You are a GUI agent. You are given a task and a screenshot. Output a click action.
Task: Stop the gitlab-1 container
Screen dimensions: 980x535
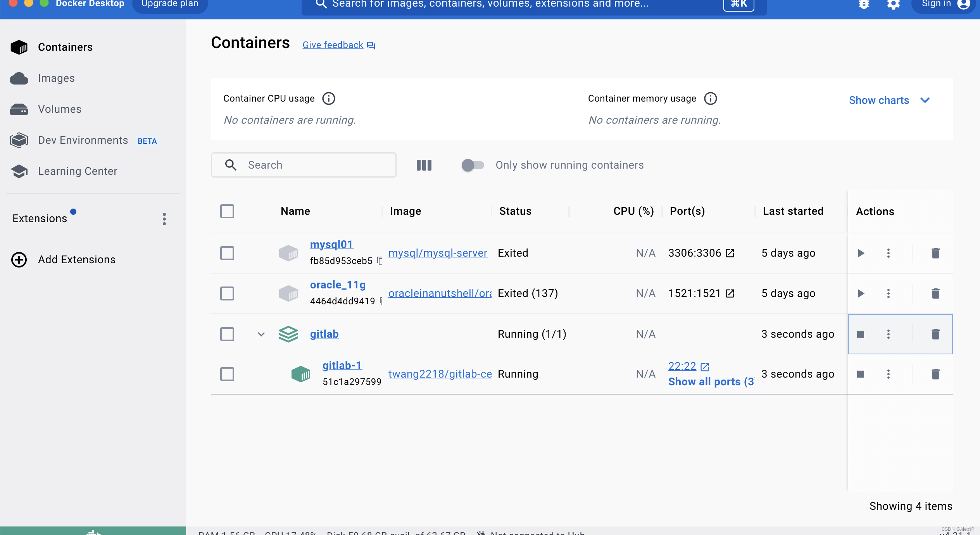point(861,374)
